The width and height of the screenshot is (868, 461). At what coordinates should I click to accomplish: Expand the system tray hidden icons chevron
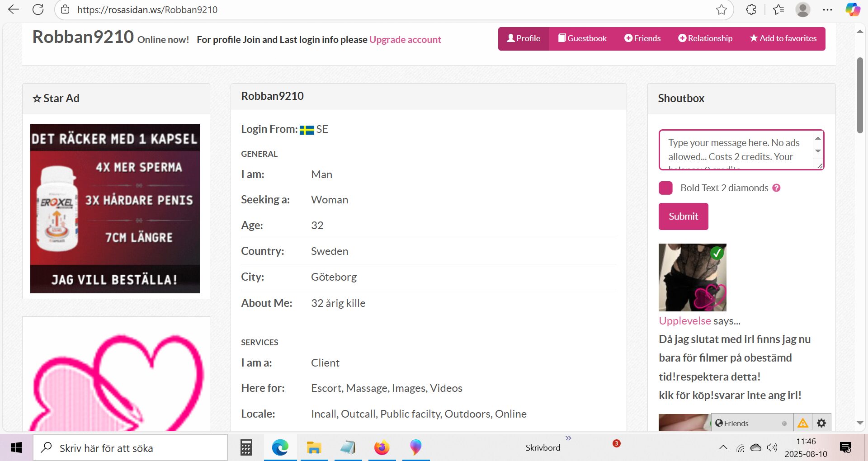tap(723, 447)
